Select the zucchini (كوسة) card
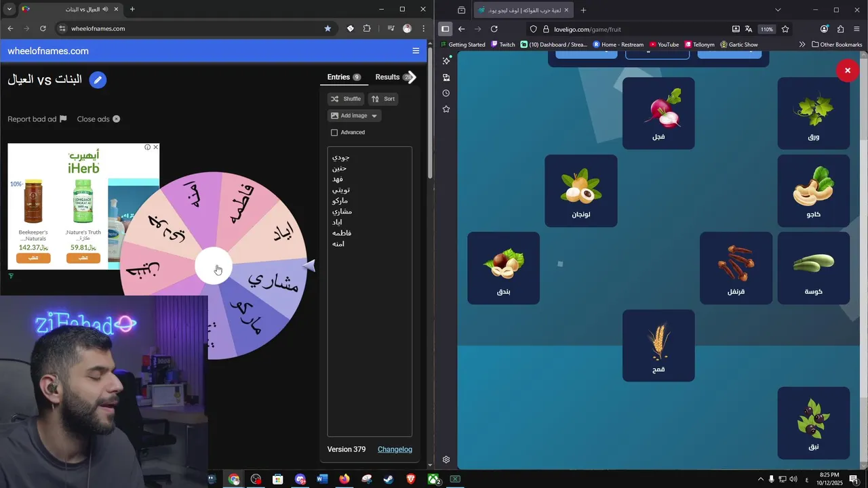The image size is (868, 488). click(x=814, y=268)
